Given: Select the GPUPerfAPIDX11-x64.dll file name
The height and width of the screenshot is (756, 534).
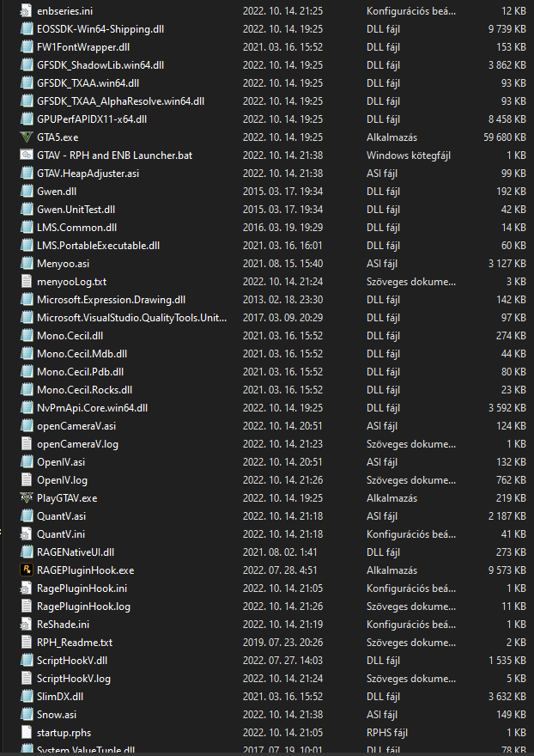Looking at the screenshot, I should (x=92, y=119).
